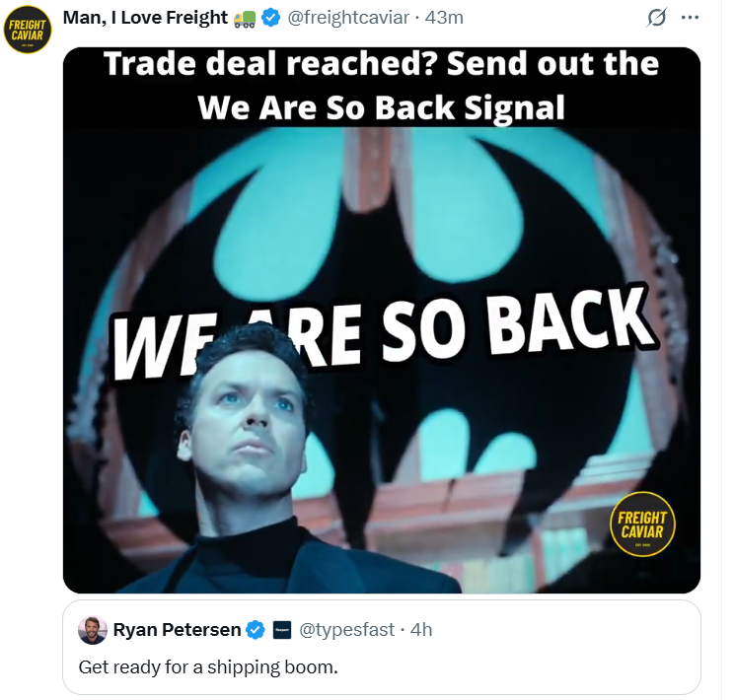Click the Ryan Petersen display name
Image resolution: width=735 pixels, height=700 pixels.
coord(178,629)
